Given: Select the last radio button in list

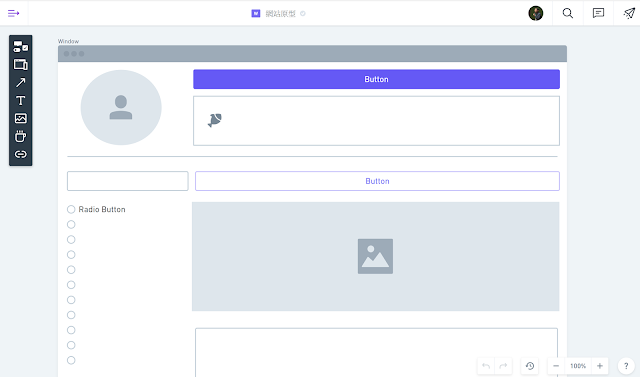Looking at the screenshot, I should coord(71,360).
